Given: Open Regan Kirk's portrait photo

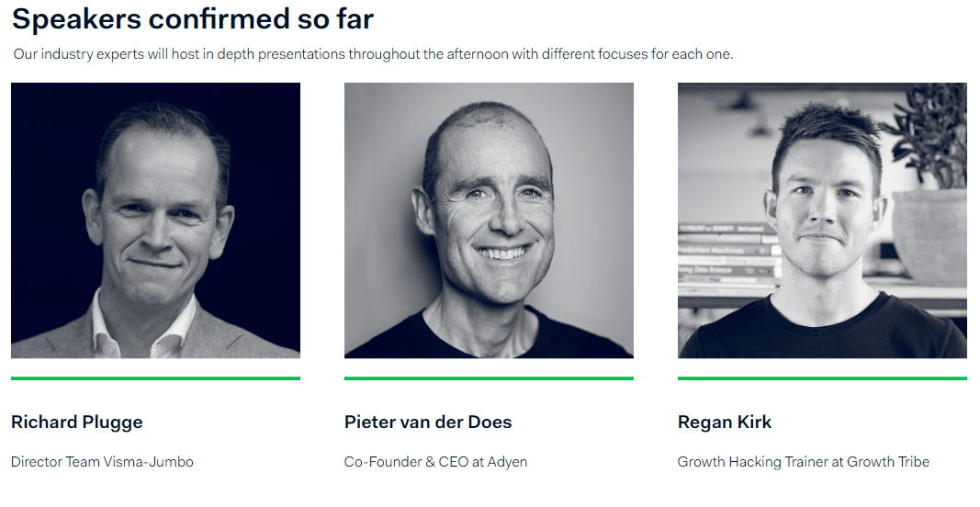Looking at the screenshot, I should (x=822, y=220).
